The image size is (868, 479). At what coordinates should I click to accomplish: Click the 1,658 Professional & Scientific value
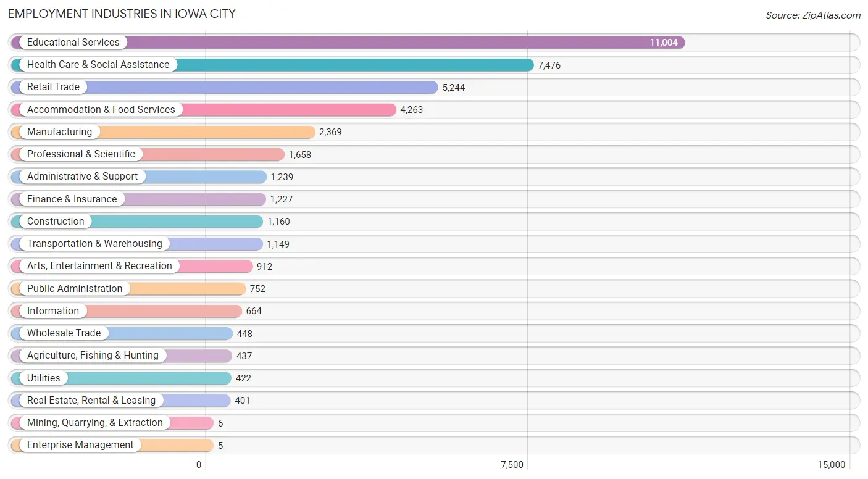[x=300, y=154]
